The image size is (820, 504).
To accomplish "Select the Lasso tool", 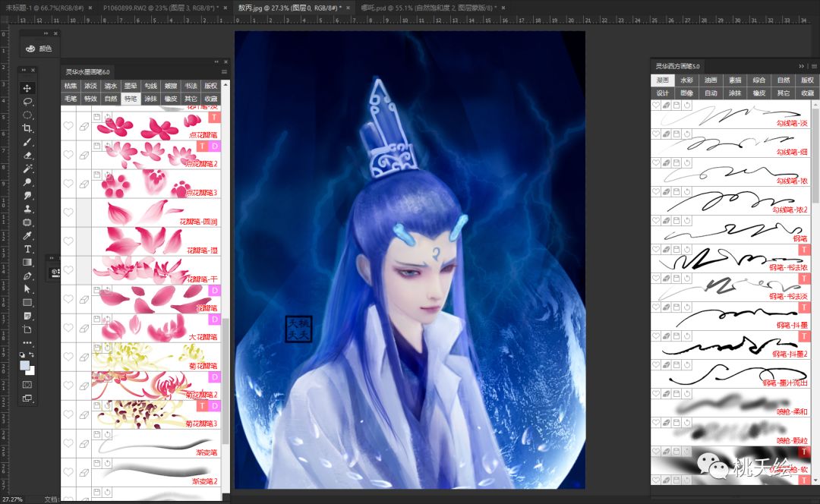I will pos(28,102).
